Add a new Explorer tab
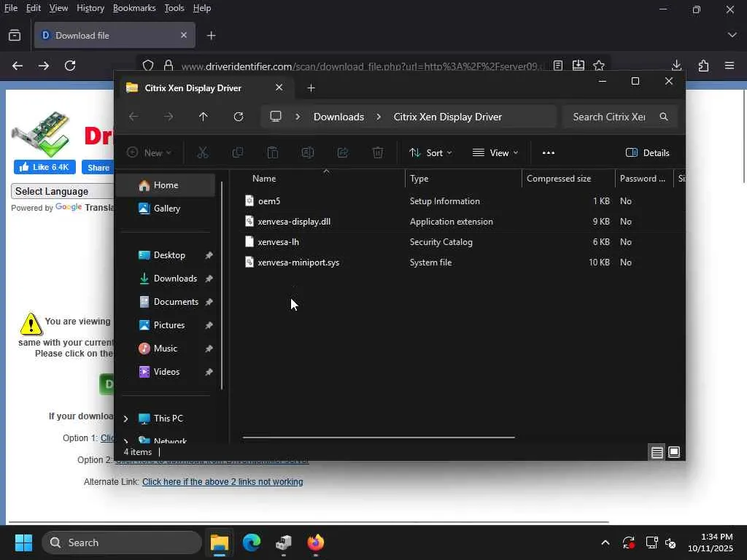This screenshot has height=560, width=747. 311,88
